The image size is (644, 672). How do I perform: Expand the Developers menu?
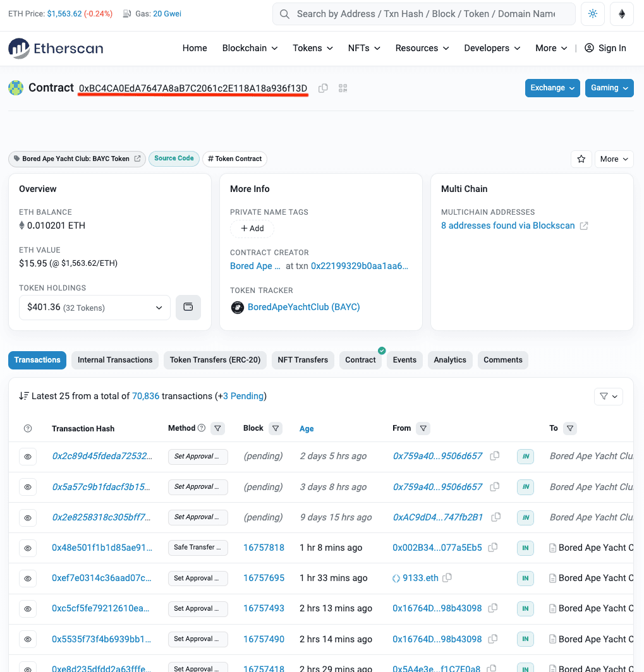[x=492, y=48]
